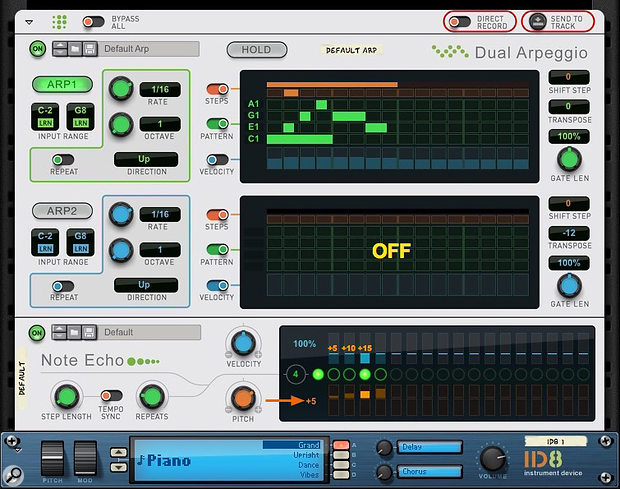Save the Note Echo patch using the disk icon
Screen dimensions: 620x489
tap(89, 332)
